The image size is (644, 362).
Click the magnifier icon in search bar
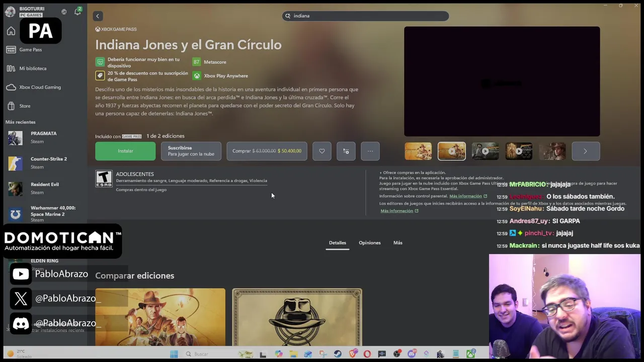(x=288, y=16)
